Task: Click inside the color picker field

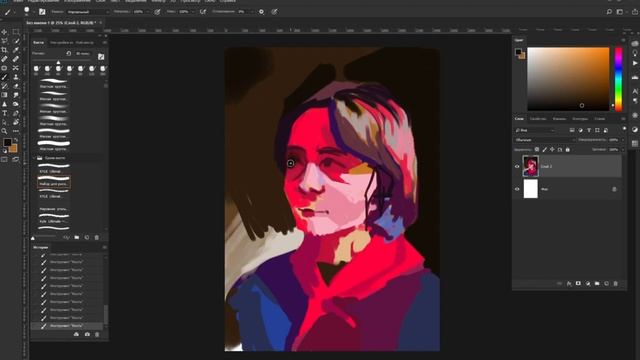Action: (x=568, y=79)
